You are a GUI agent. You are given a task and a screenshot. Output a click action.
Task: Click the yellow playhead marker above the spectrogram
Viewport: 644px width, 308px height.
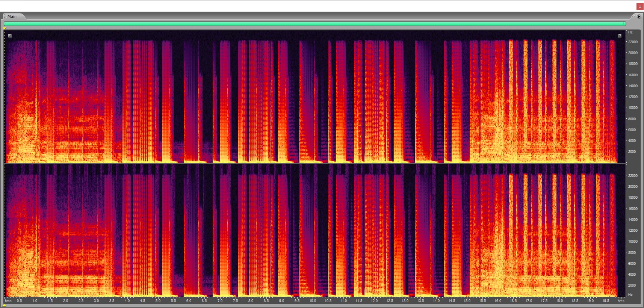click(x=5, y=28)
